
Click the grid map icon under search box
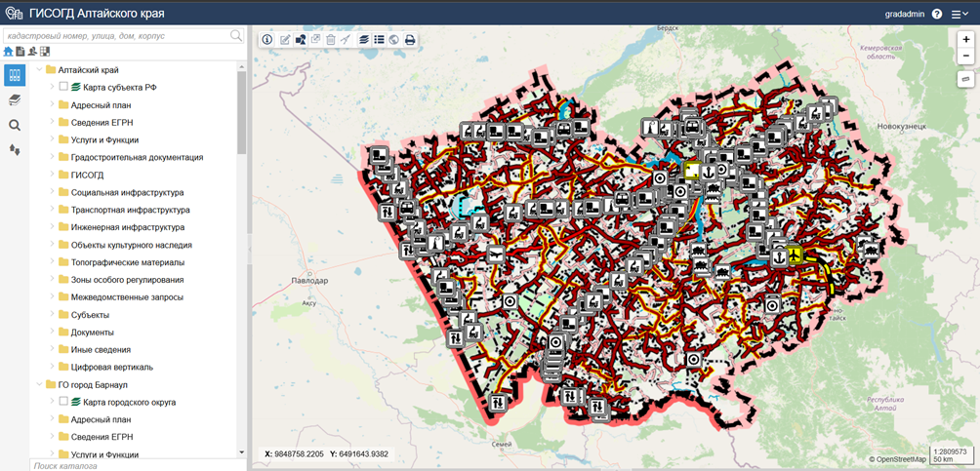pyautogui.click(x=44, y=52)
